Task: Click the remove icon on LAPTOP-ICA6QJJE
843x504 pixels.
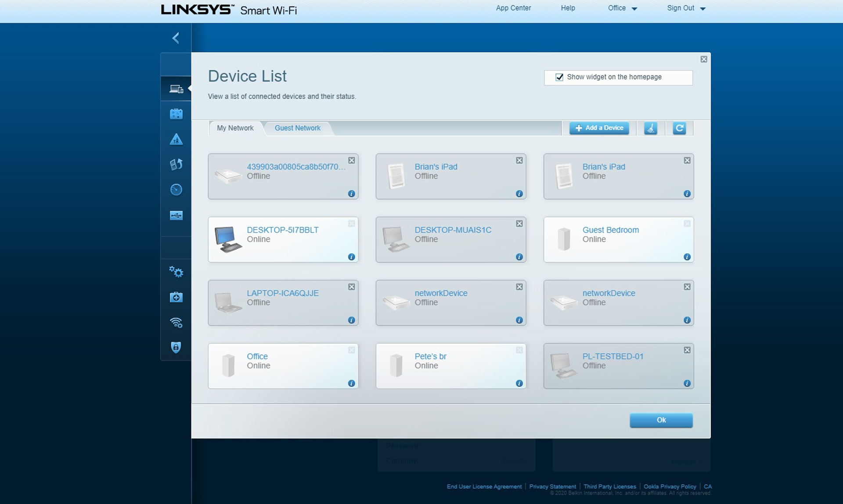Action: click(350, 286)
